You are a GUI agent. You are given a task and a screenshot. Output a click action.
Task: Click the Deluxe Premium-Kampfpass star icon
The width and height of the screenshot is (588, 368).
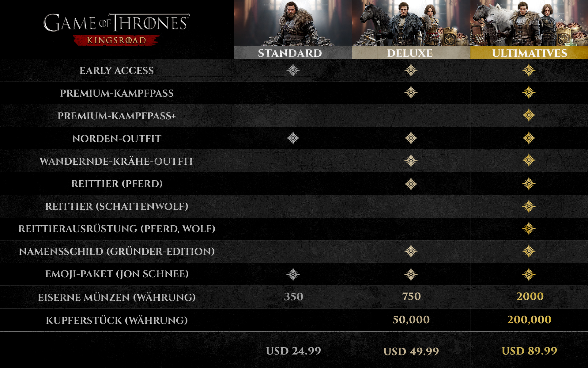coord(411,92)
